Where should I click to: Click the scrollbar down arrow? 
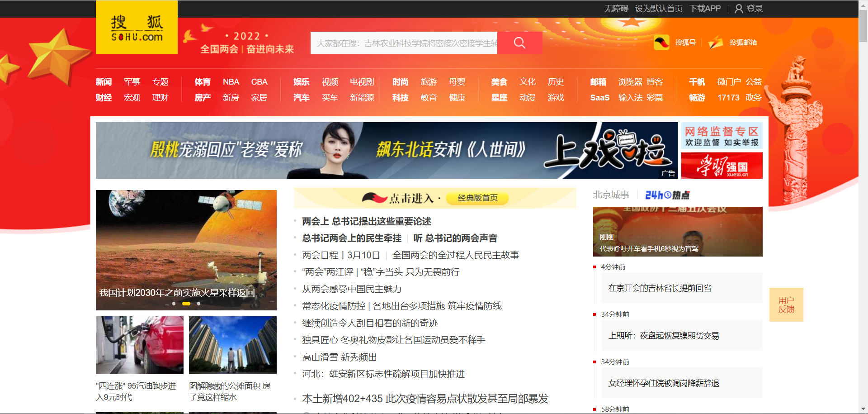[863, 409]
